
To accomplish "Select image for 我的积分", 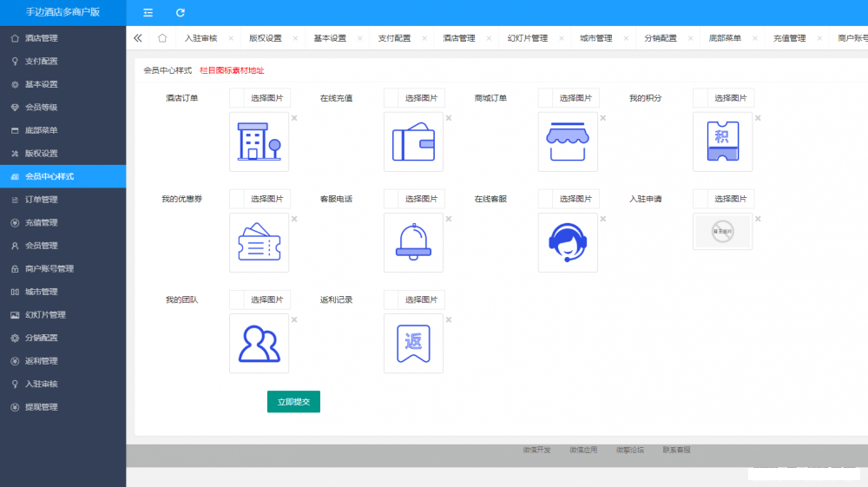I will (731, 98).
